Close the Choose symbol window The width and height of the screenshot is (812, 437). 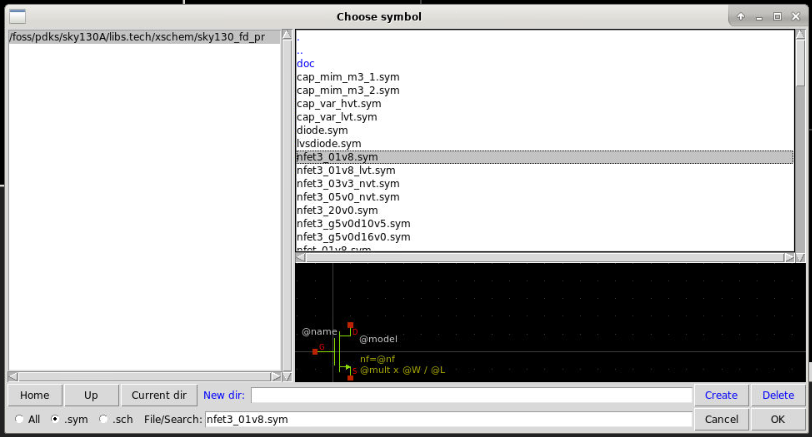click(796, 17)
